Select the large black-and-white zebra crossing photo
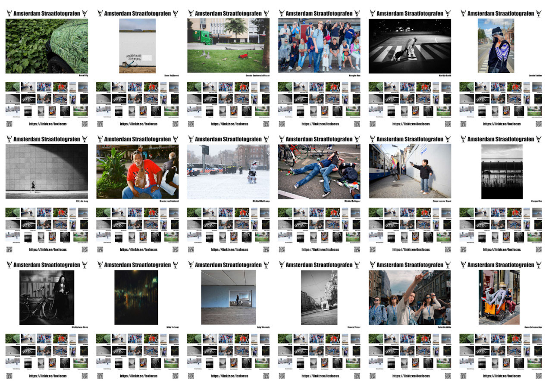 click(410, 46)
